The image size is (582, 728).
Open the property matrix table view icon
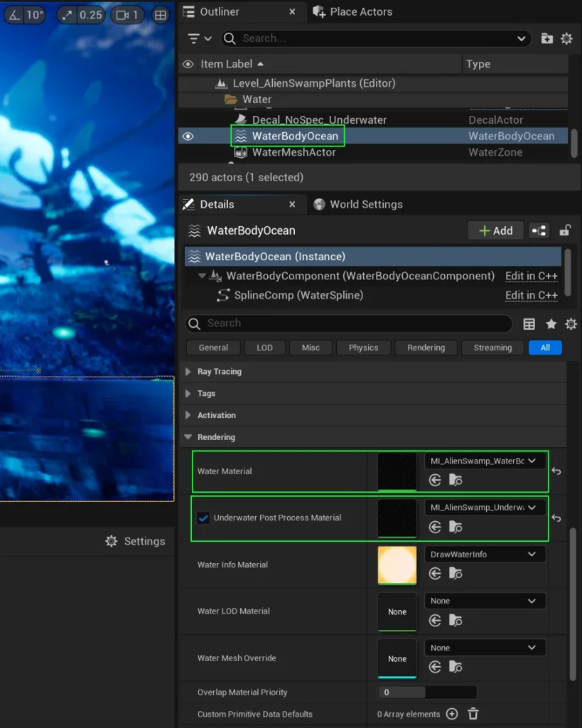click(x=529, y=324)
